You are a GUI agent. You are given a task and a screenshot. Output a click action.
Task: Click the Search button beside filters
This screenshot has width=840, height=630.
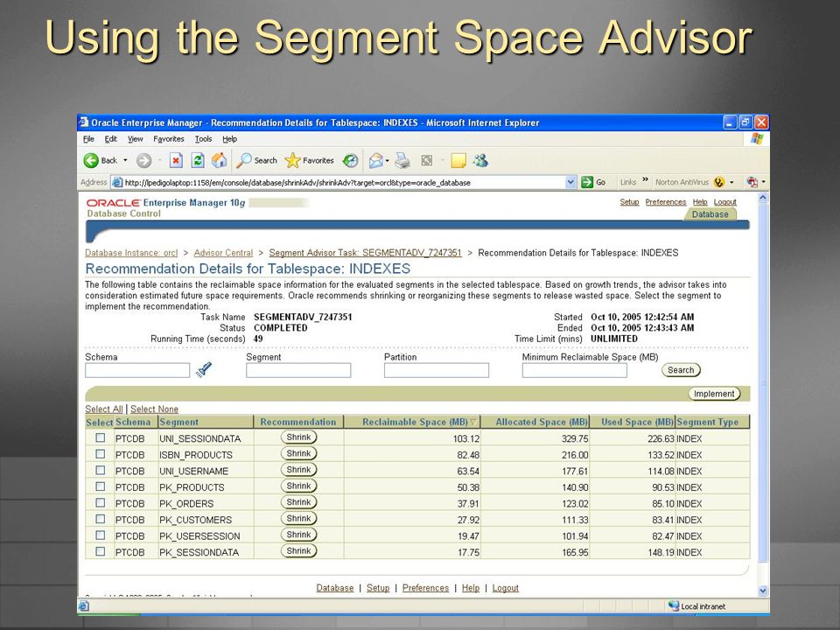[x=681, y=370]
